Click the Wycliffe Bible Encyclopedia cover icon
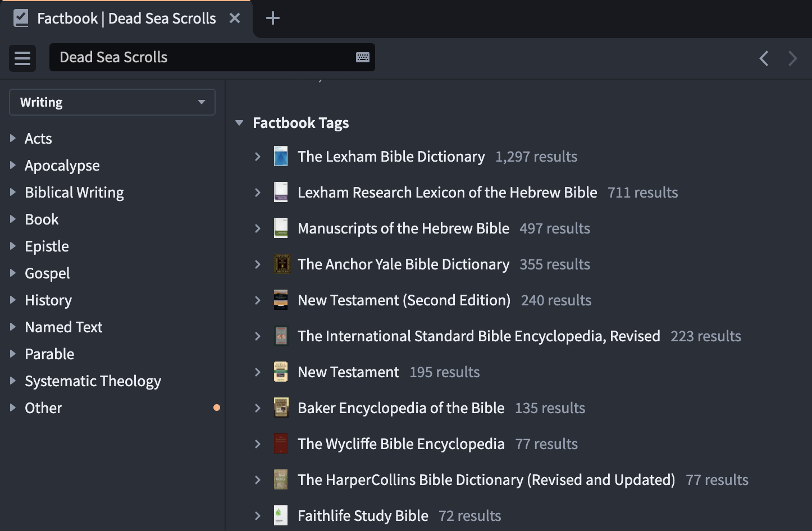 [x=281, y=444]
